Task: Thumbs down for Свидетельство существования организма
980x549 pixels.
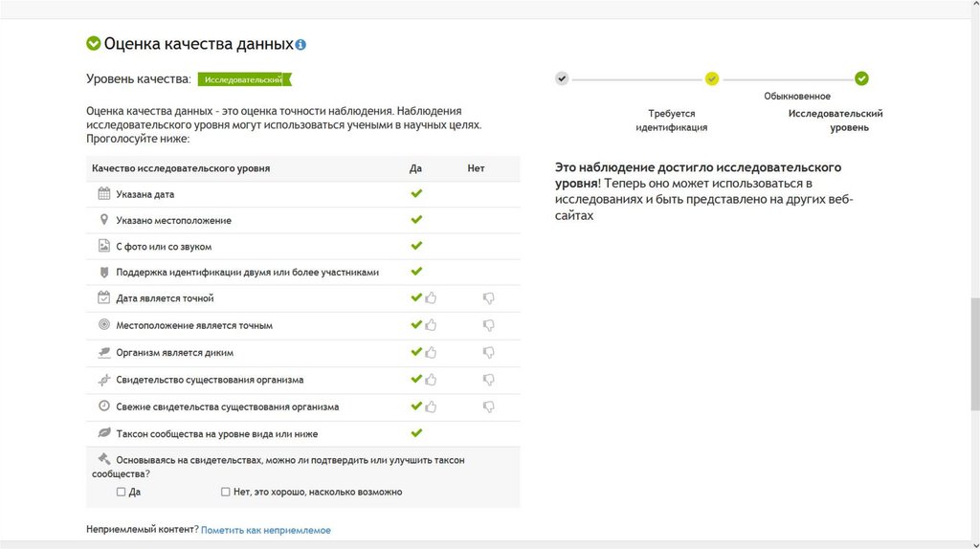Action: click(489, 380)
